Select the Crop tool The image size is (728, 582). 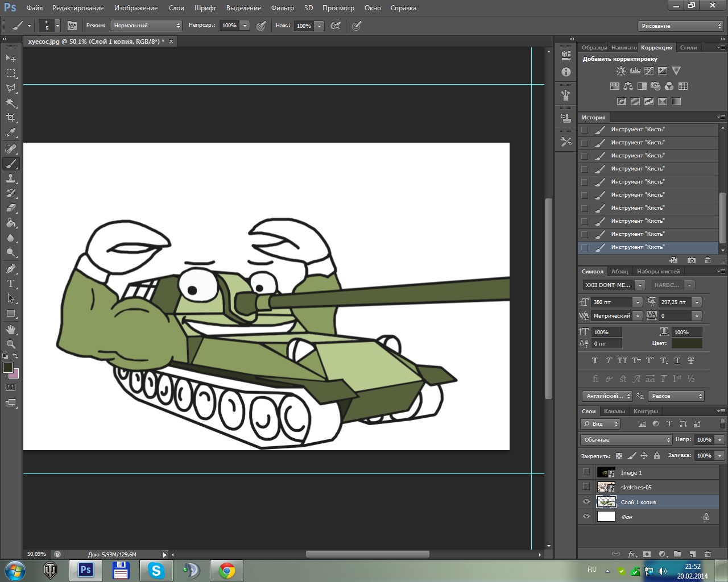coord(11,118)
